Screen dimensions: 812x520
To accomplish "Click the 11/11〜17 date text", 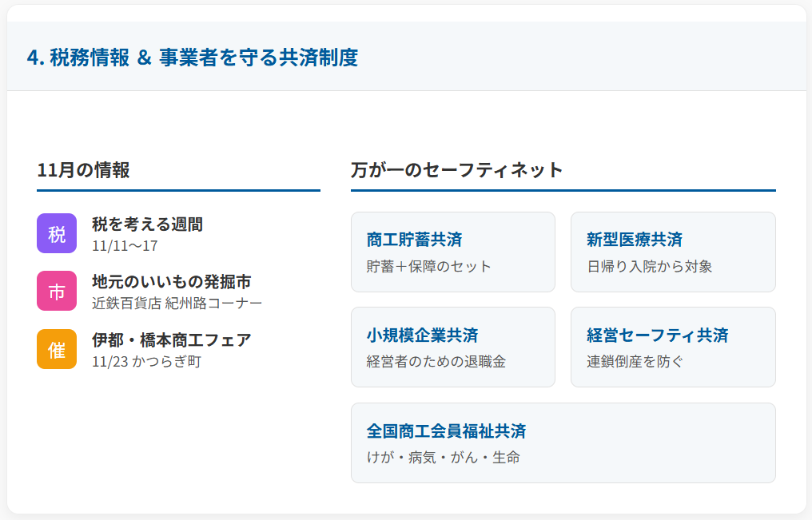I will pos(125,245).
